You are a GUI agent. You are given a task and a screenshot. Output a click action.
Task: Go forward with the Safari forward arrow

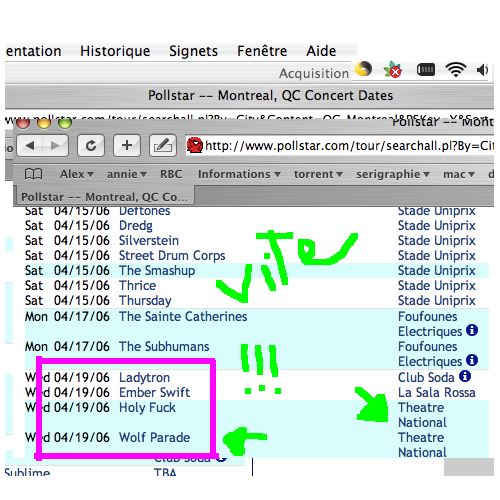tap(55, 146)
